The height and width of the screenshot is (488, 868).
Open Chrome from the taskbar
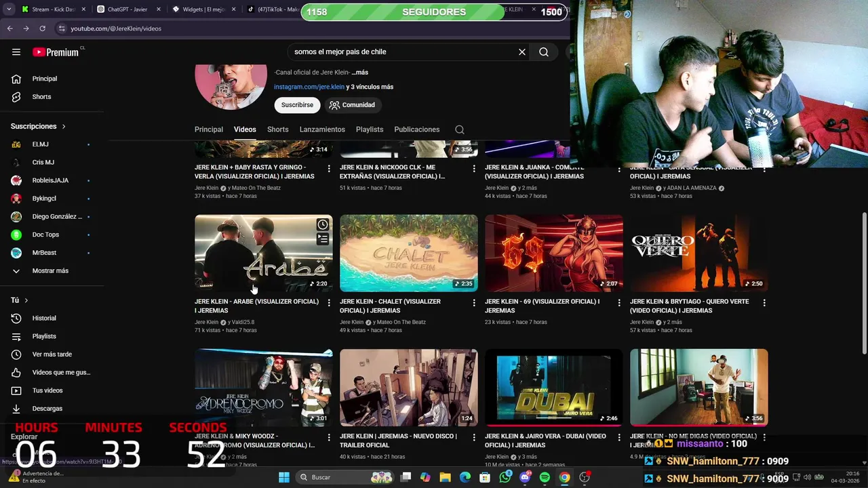[x=564, y=477]
